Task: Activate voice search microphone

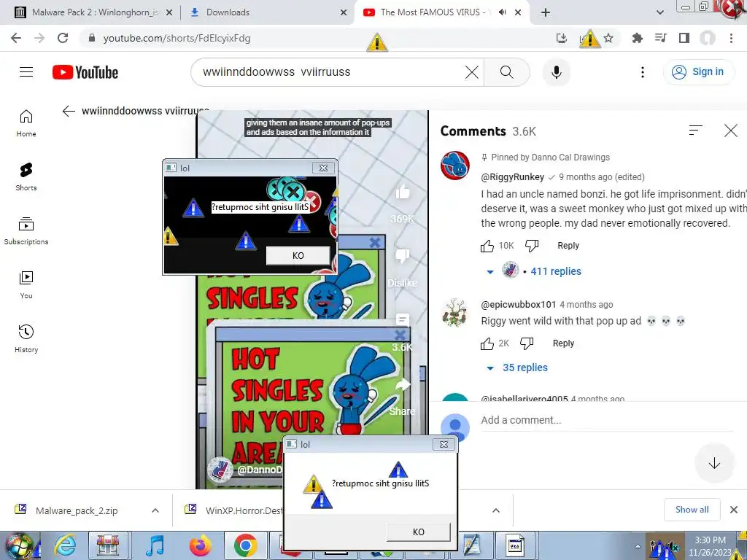Action: click(556, 72)
